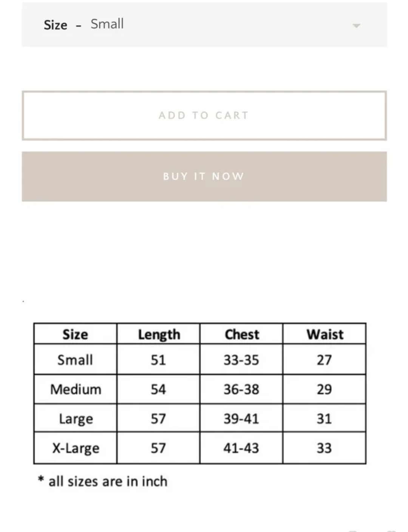Screen dimensions: 408x532
Task: Click the Length column header
Action: (x=159, y=334)
